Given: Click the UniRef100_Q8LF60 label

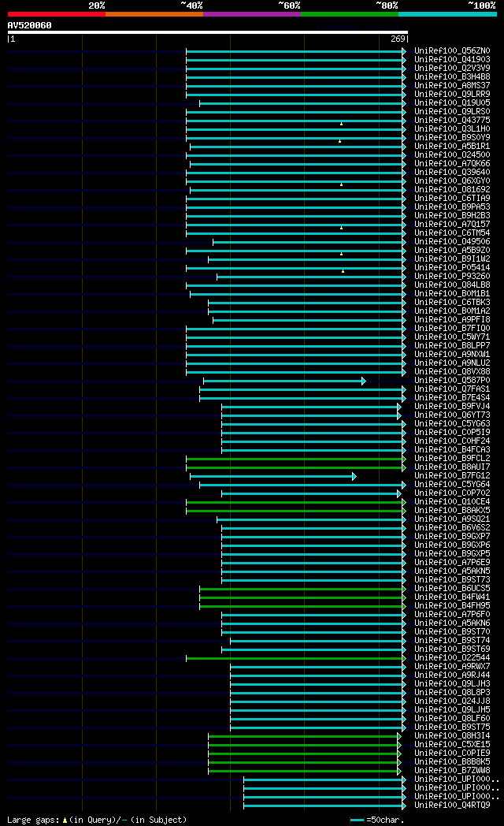Looking at the screenshot, I should (x=452, y=719).
